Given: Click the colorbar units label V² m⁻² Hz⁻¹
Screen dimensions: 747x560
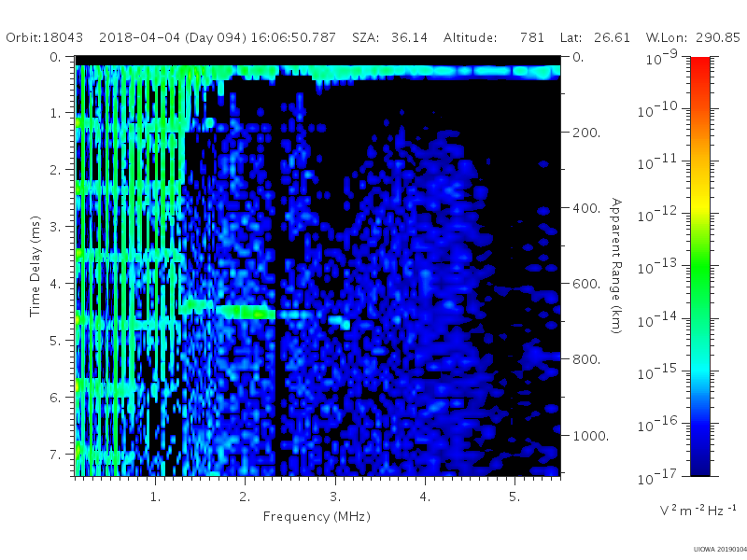Looking at the screenshot, I should point(698,510).
